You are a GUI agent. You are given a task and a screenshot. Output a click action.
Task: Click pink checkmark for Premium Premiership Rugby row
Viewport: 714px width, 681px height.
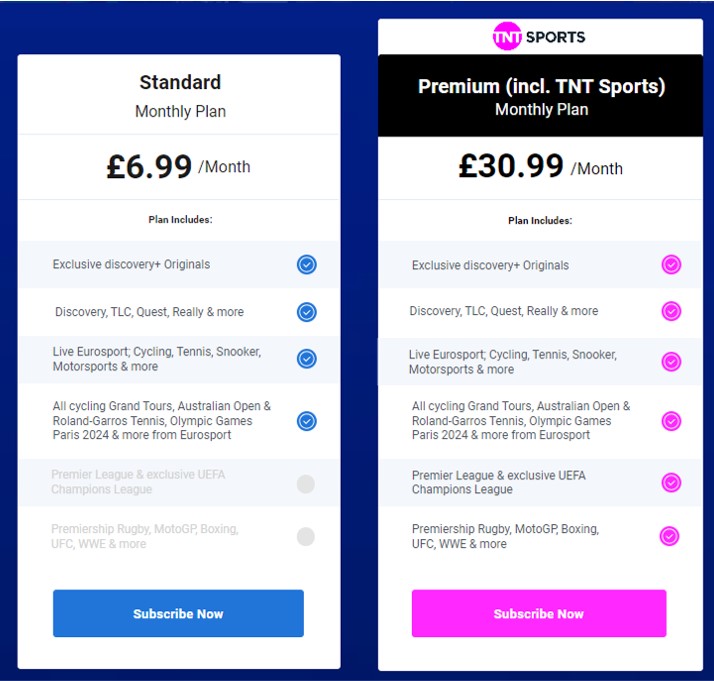[x=669, y=536]
